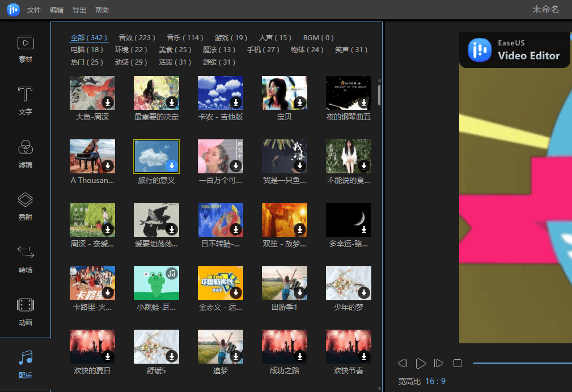
Task: Click download icon on 大鱼-周深
Action: (108, 103)
